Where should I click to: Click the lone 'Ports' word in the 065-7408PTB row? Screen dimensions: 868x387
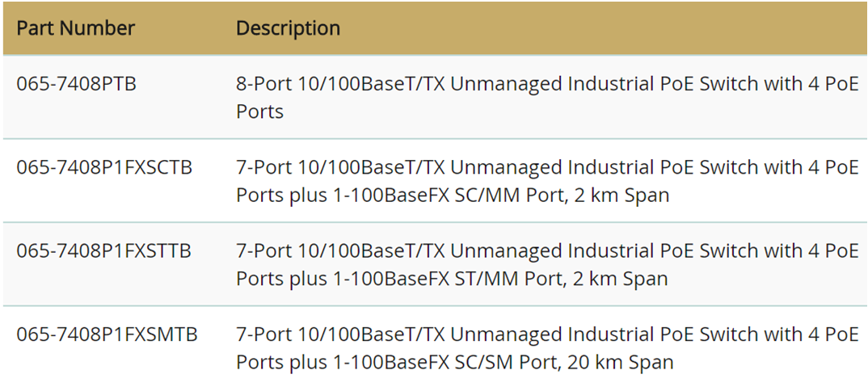click(259, 111)
